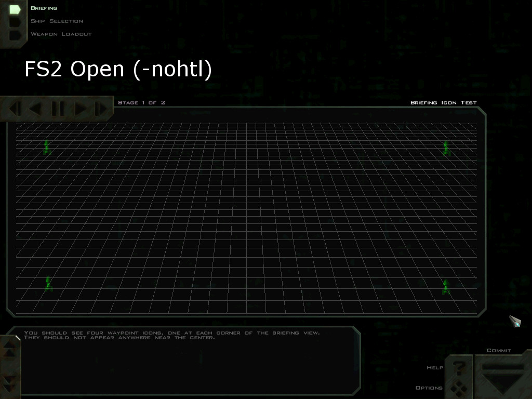Viewport: 532px width, 399px height.
Task: Click the Weapon Loadout tab icon
Action: point(15,35)
